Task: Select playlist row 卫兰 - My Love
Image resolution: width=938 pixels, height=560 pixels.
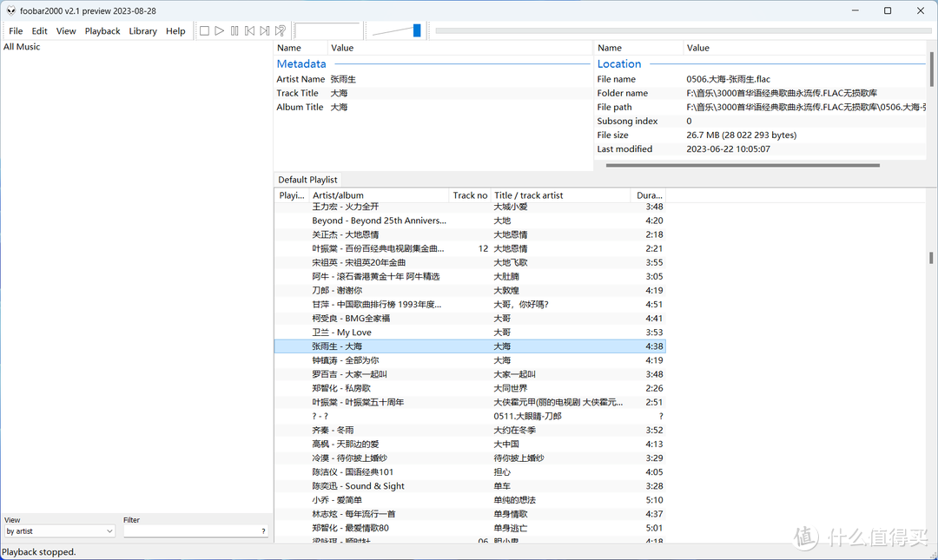Action: pyautogui.click(x=470, y=332)
